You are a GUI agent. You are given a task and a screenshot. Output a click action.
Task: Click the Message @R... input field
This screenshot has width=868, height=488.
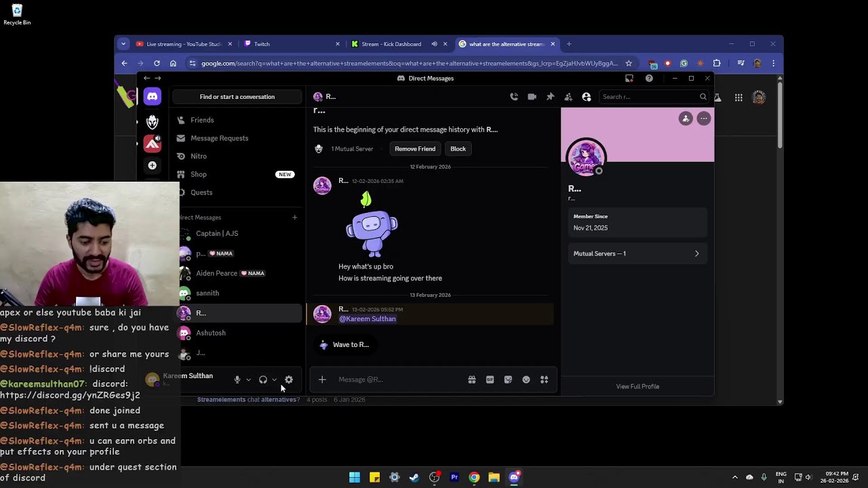tap(400, 380)
